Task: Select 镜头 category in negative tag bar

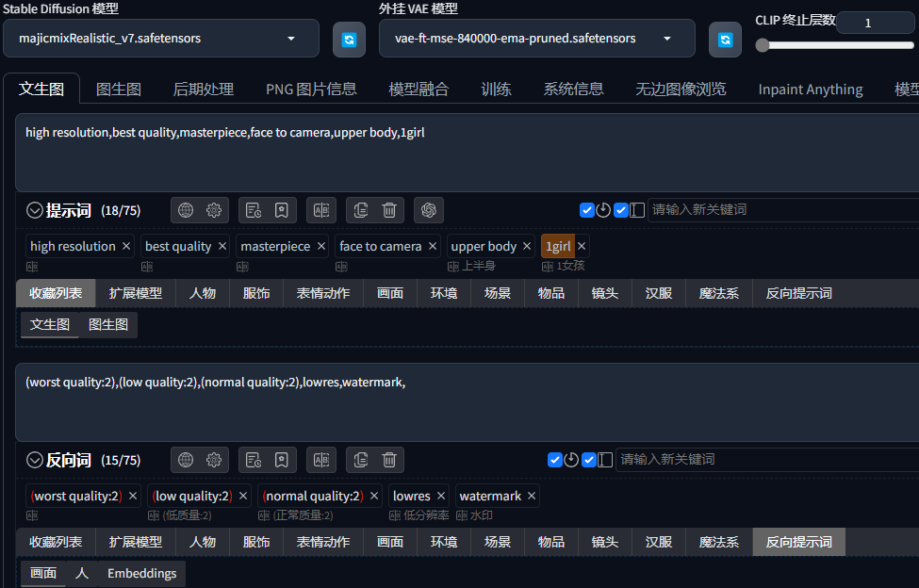Action: [x=605, y=543]
